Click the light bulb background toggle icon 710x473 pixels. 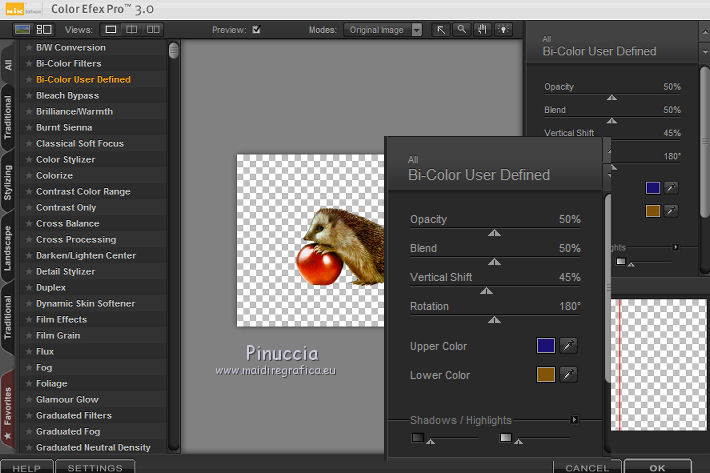[x=503, y=30]
